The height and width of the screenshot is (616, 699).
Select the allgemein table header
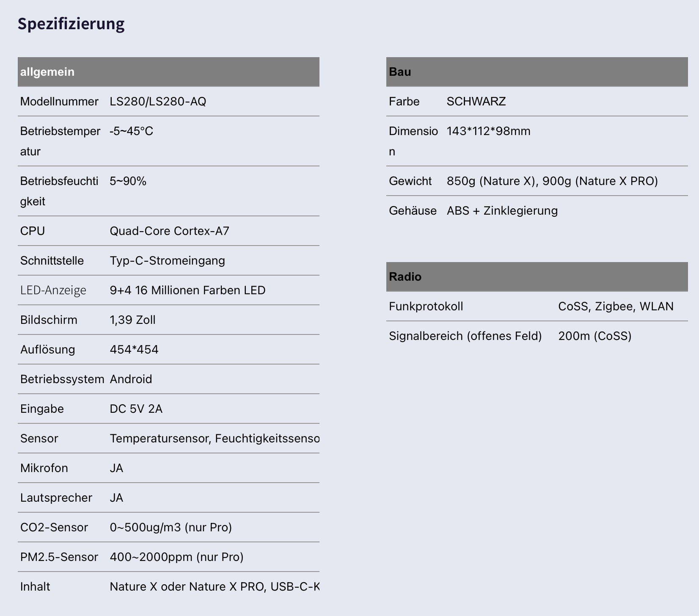pyautogui.click(x=47, y=72)
